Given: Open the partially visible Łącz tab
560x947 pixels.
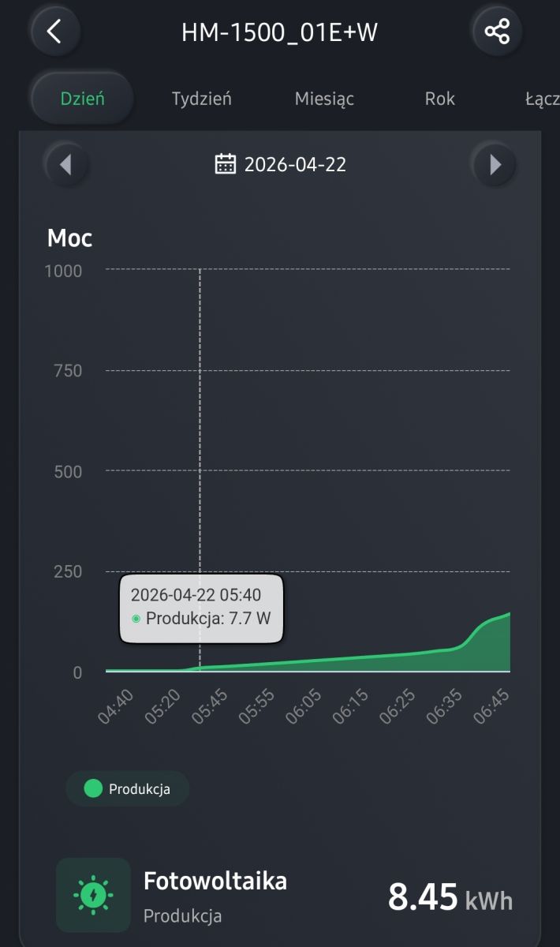Looking at the screenshot, I should (542, 99).
